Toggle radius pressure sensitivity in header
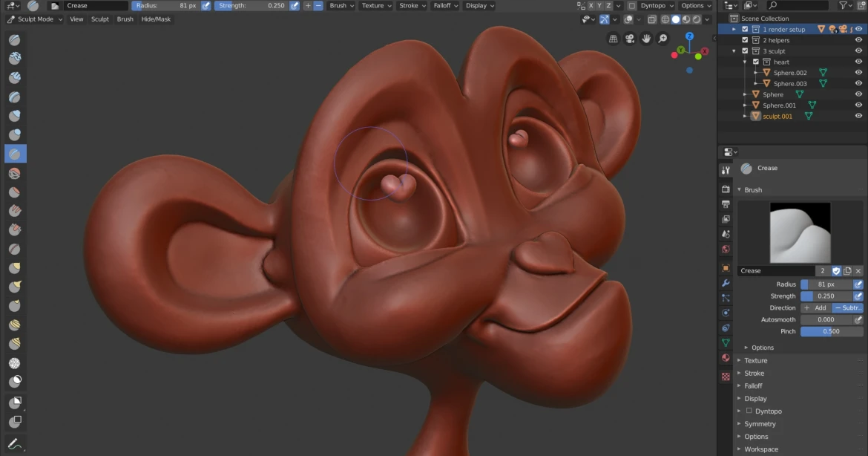This screenshot has width=868, height=456. point(206,5)
